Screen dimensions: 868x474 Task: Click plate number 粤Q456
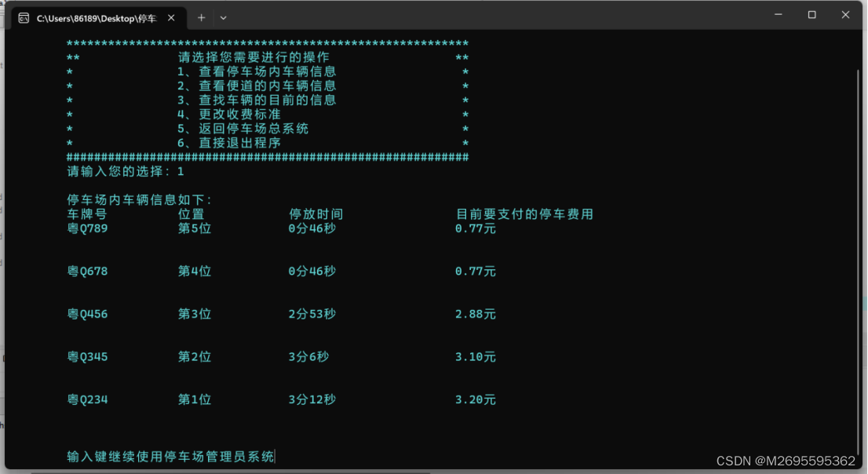click(87, 314)
